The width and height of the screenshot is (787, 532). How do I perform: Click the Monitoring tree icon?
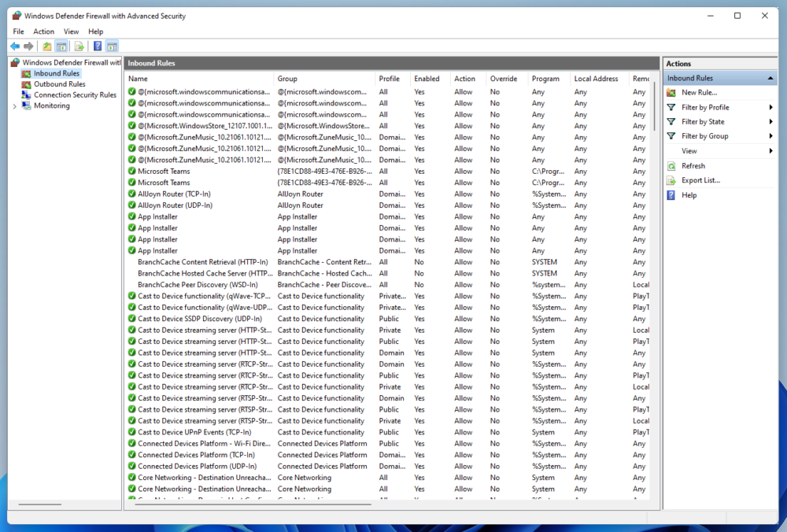point(26,106)
